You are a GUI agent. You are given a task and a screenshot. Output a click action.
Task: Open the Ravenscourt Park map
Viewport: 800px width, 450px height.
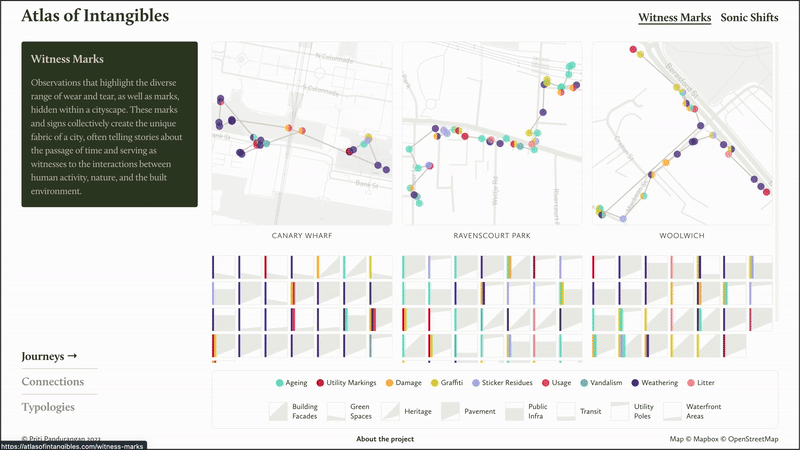[x=492, y=133]
